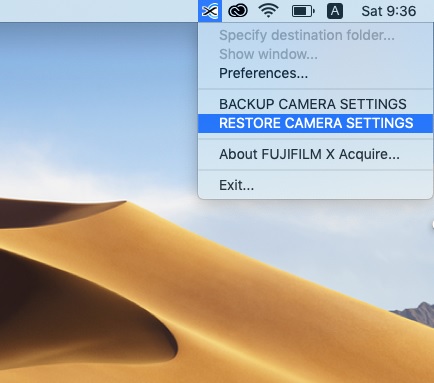Open the Creative Cloud menu bar icon
Image resolution: width=434 pixels, height=383 pixels.
(238, 11)
